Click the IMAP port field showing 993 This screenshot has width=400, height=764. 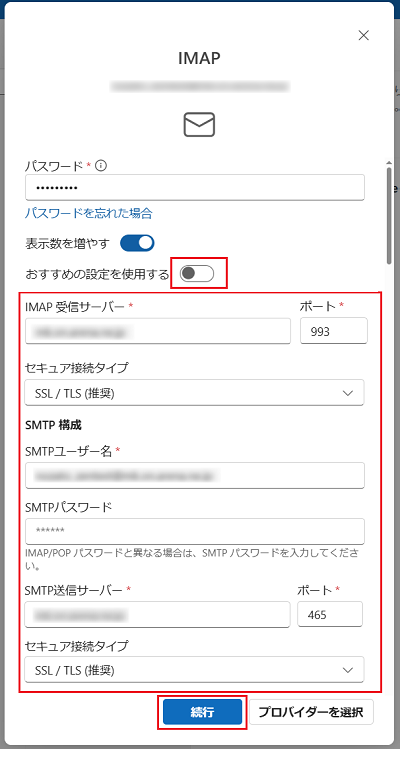click(334, 331)
